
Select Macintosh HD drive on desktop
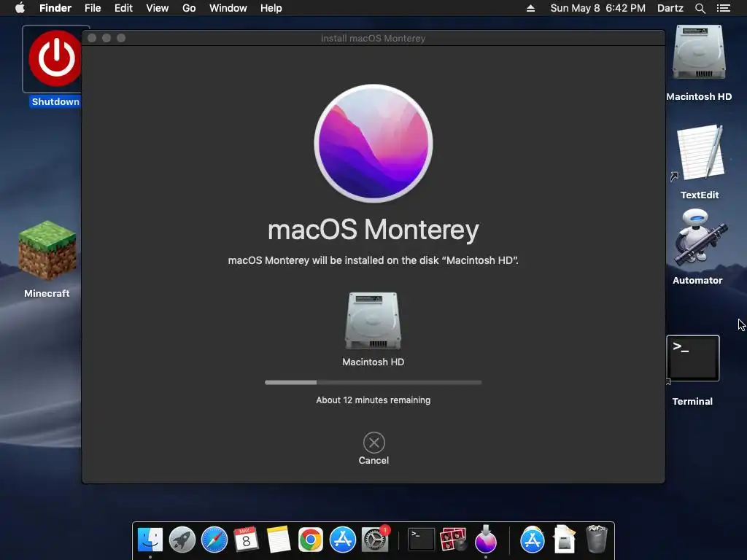(698, 52)
